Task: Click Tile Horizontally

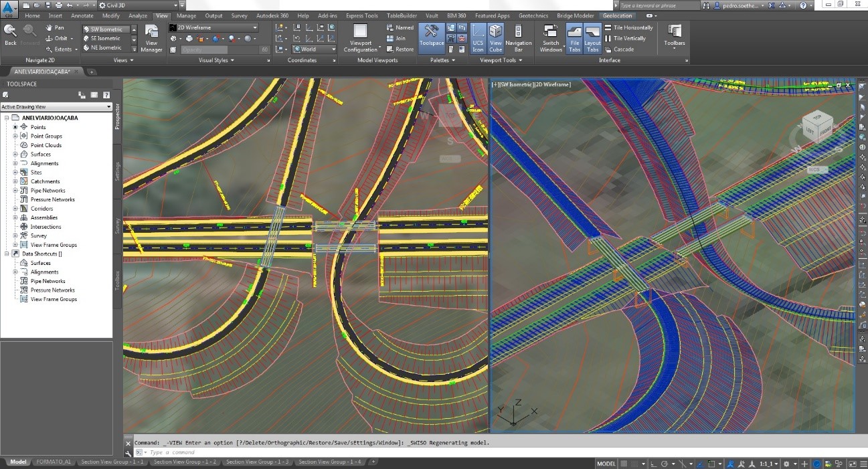Action: coord(628,27)
